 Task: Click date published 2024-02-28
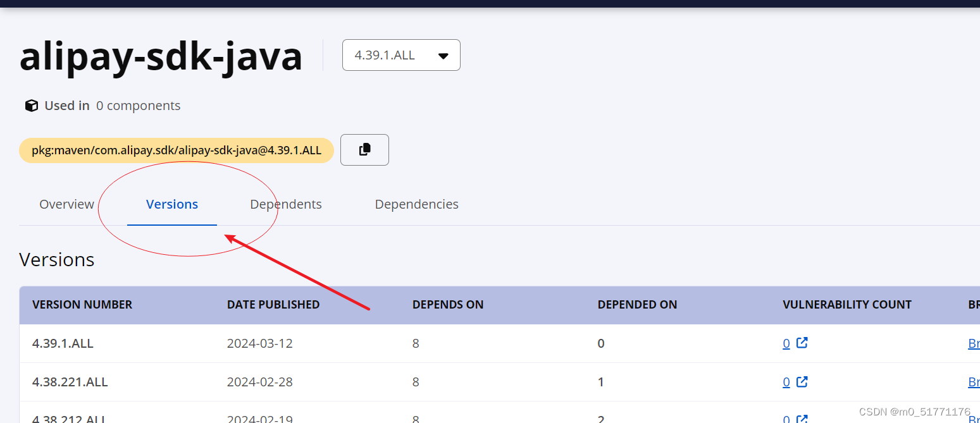pos(260,382)
